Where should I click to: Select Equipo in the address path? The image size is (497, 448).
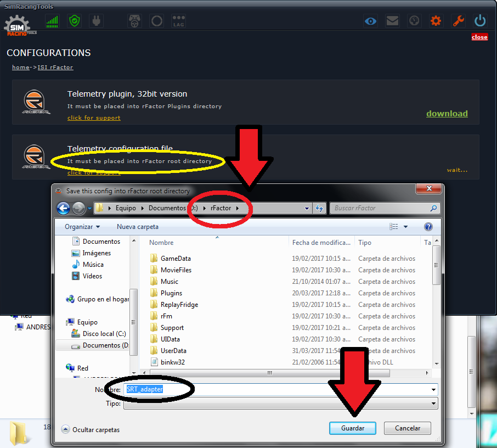[x=126, y=208]
